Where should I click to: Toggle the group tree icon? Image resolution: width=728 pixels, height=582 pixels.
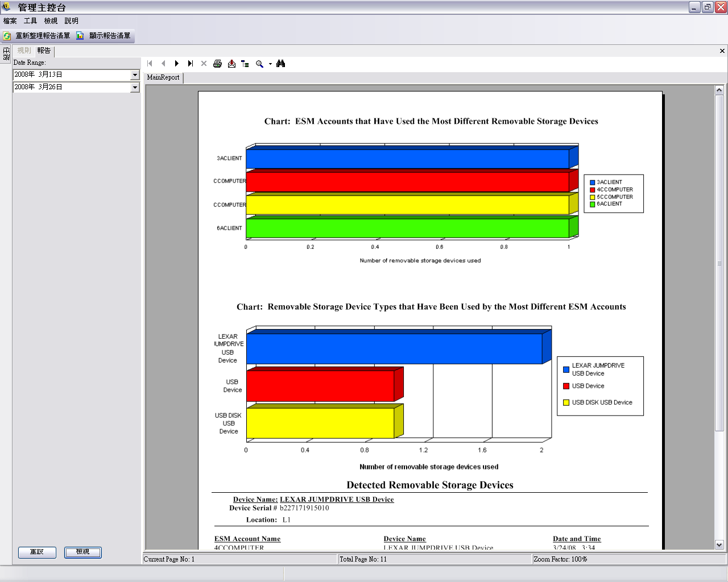[245, 64]
